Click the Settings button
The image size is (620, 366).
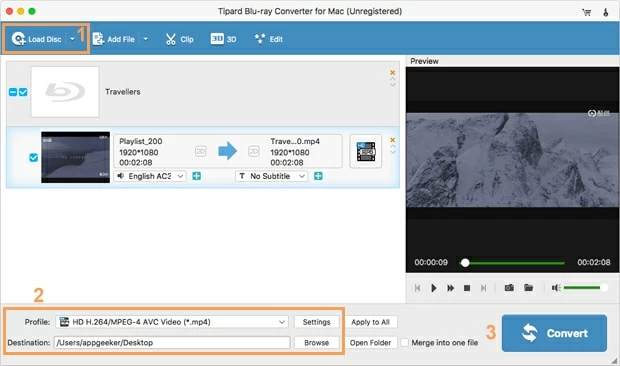pyautogui.click(x=316, y=322)
